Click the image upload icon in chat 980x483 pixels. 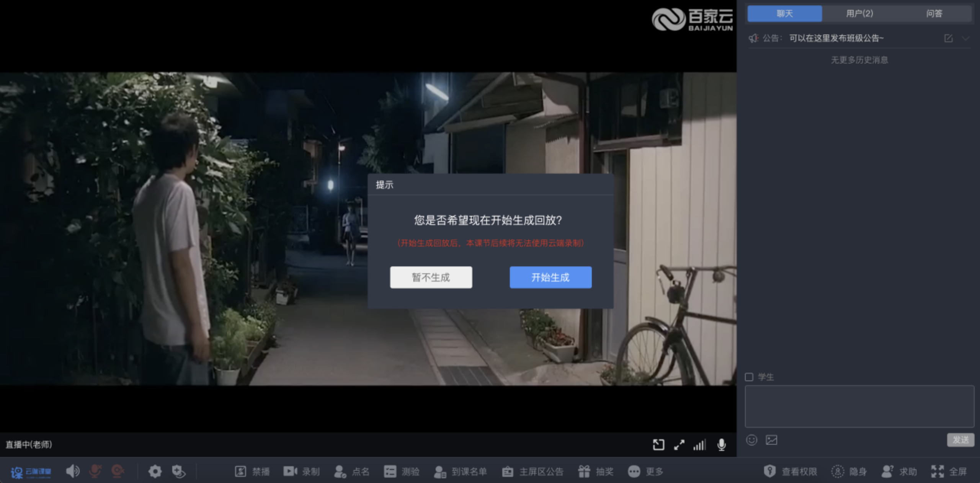pos(771,440)
